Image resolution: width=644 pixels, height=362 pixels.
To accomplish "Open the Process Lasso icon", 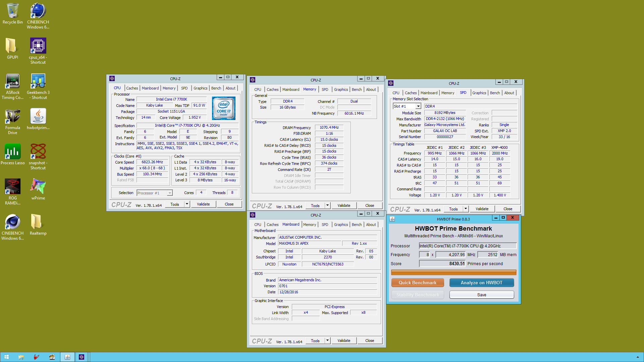I will 12,154.
